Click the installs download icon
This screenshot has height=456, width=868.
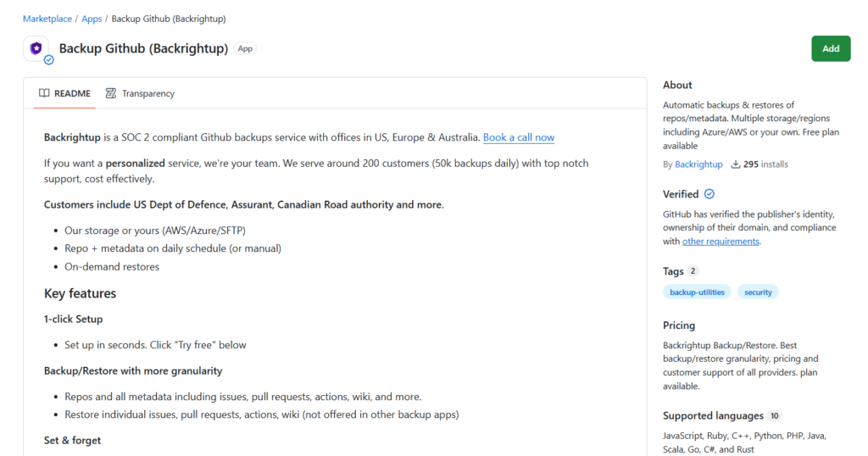click(735, 164)
